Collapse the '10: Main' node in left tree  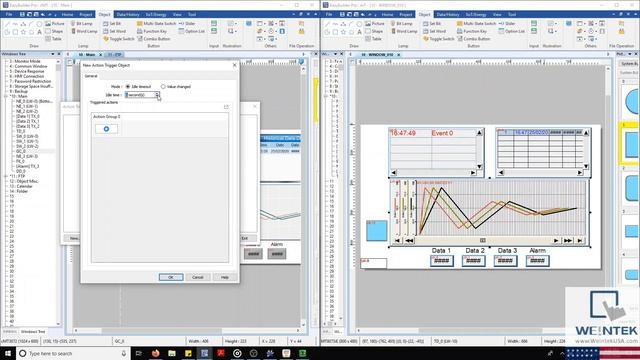pos(7,96)
